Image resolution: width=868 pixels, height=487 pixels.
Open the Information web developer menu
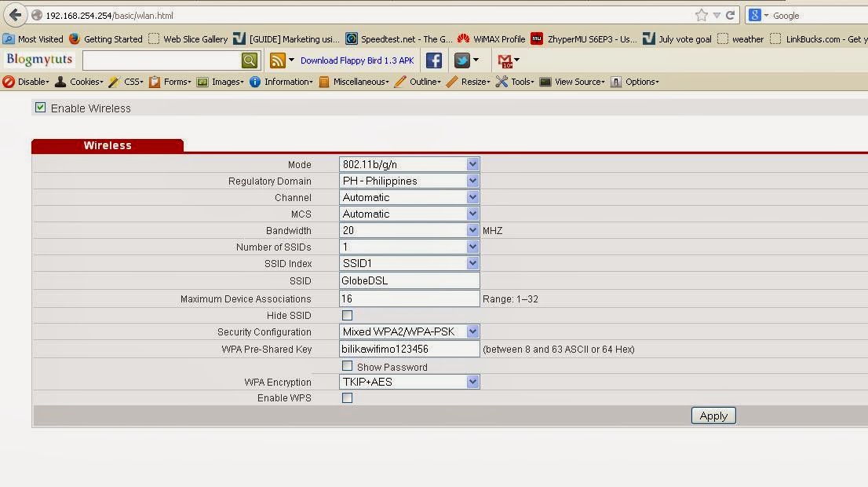click(281, 82)
